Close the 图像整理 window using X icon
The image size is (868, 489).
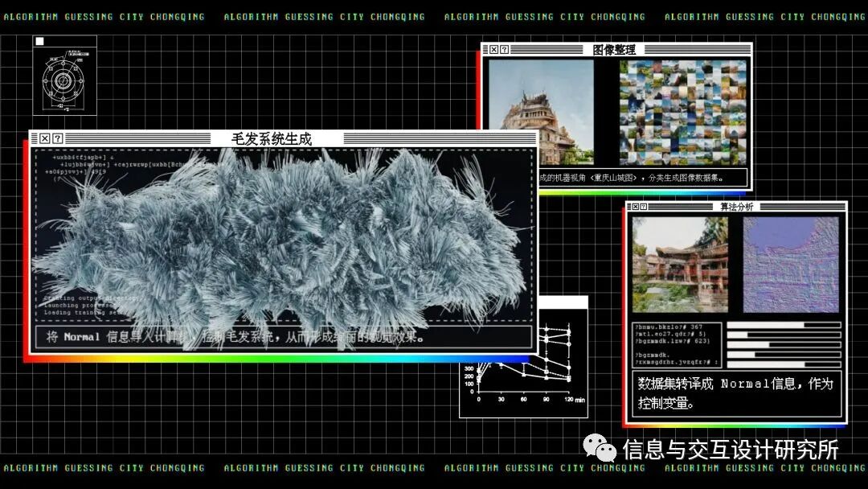493,49
